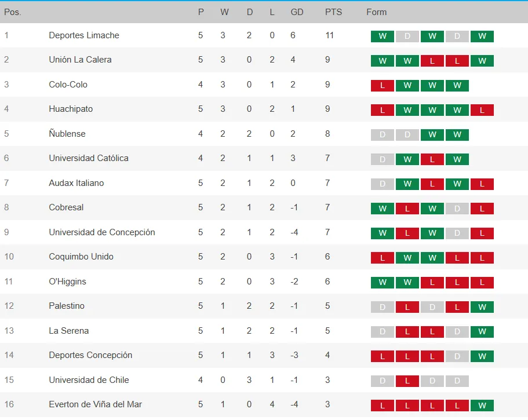
Task: Click Universidad Católica's loss form badge
Action: [432, 159]
